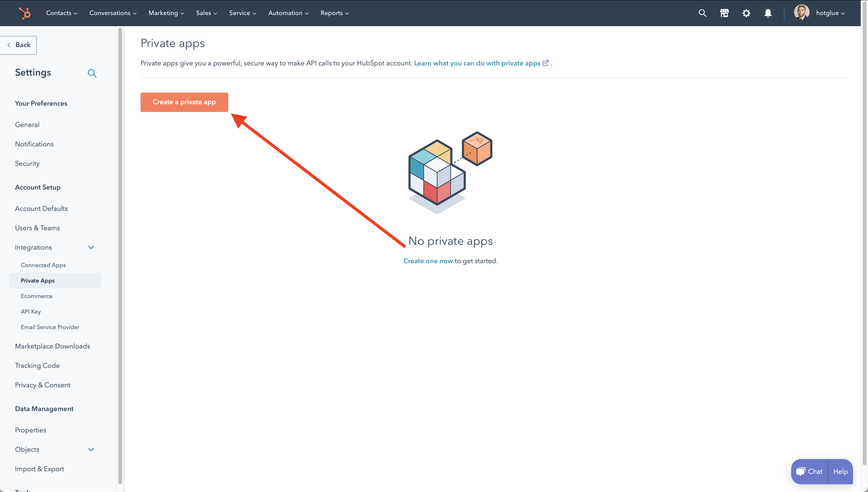Open Email Service Provider settings

coord(50,327)
